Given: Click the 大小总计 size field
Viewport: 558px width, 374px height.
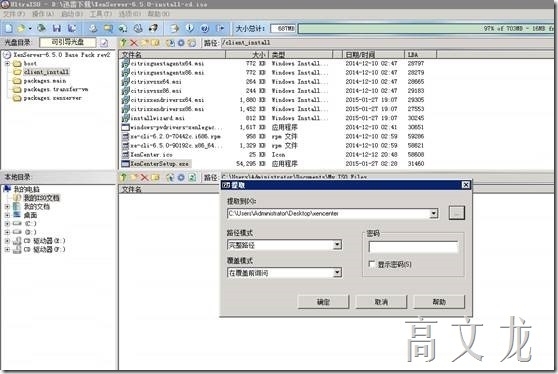Looking at the screenshot, I should [283, 28].
